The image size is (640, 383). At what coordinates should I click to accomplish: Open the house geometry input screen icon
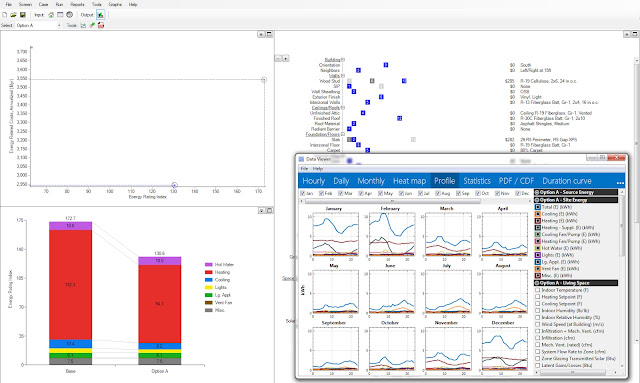pos(51,15)
